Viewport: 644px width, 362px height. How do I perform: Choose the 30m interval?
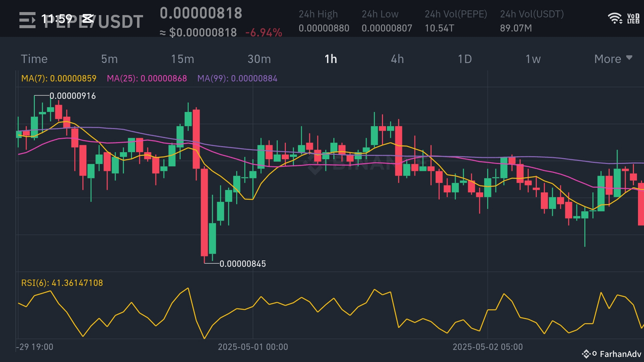pos(259,59)
